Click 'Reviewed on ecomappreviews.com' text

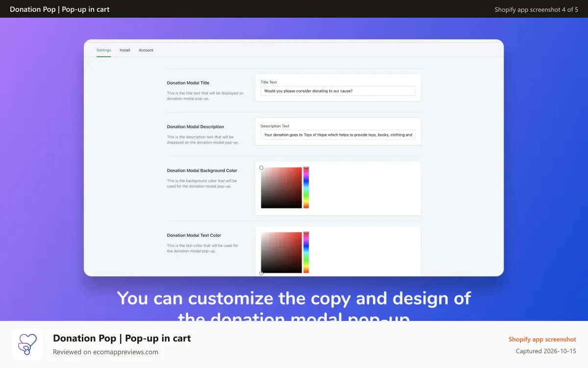(105, 352)
